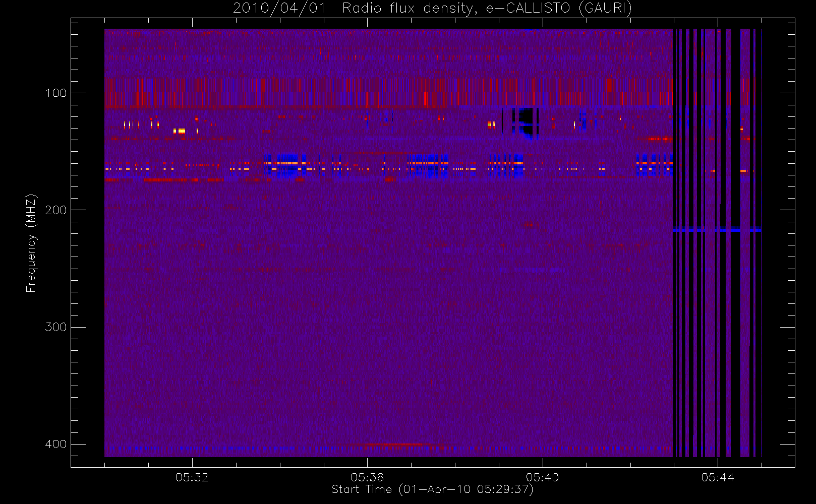Click the 400 frequency tick label

point(55,444)
